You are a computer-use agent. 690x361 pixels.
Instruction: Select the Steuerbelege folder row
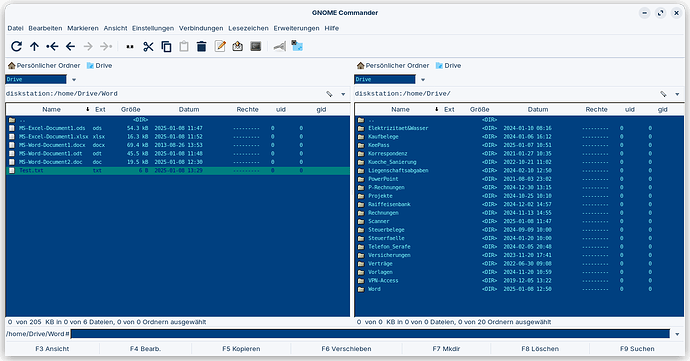[x=519, y=230]
